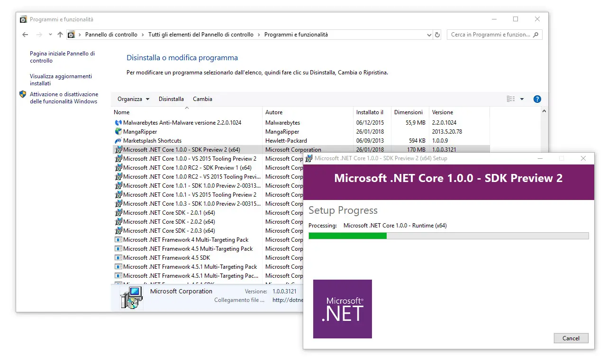Select Marketsplash Shortcuts entry name

(152, 141)
